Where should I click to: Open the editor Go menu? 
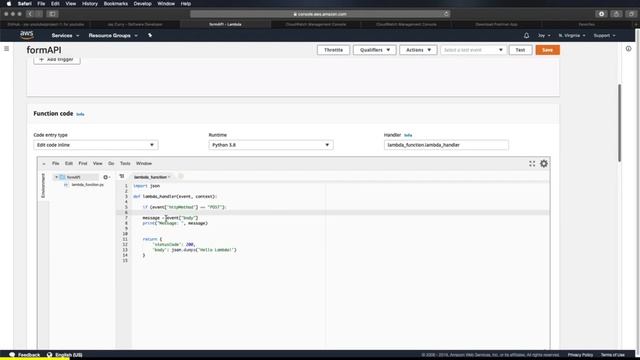pyautogui.click(x=111, y=164)
